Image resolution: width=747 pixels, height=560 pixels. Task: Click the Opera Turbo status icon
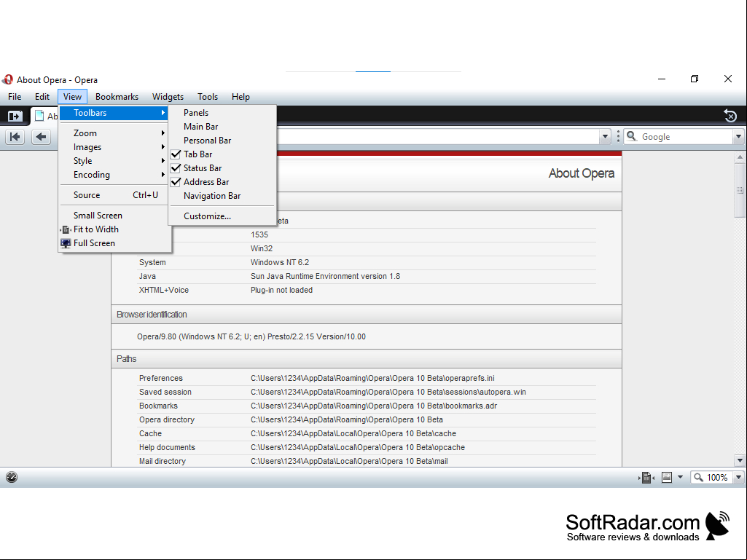point(12,477)
